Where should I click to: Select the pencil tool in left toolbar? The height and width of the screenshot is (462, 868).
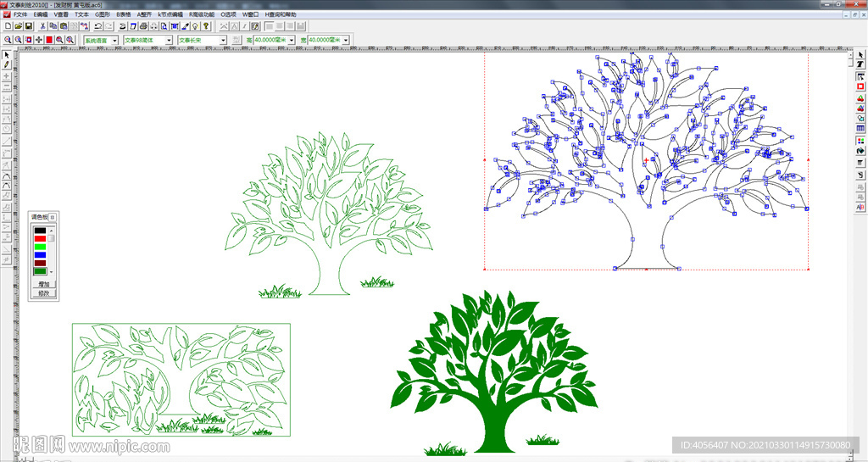(x=7, y=64)
